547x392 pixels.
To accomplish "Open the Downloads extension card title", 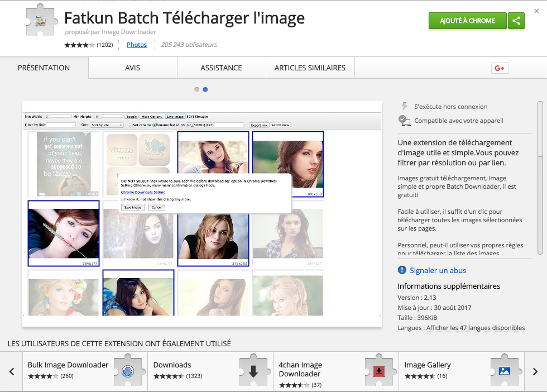I will point(172,365).
